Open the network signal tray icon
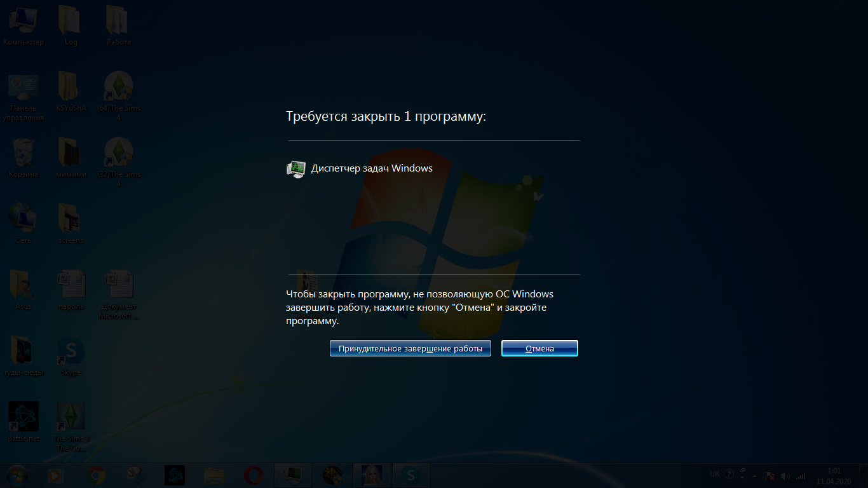This screenshot has height=488, width=868. (x=800, y=475)
